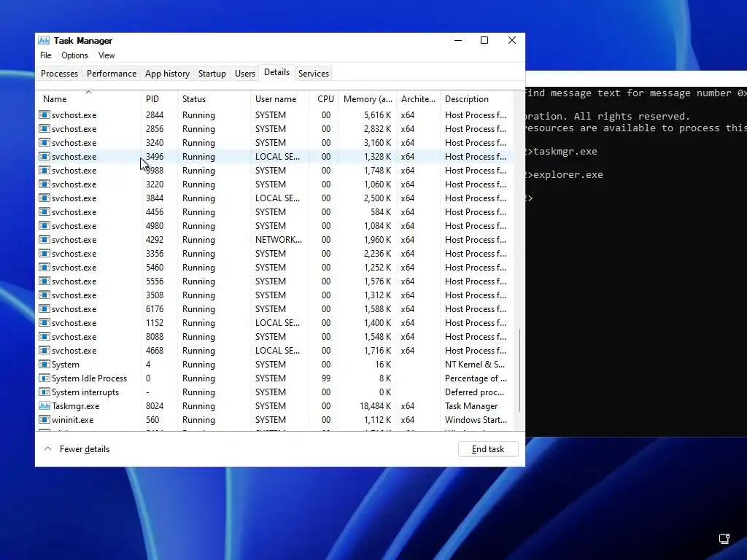Collapse view with Fewer details chevron
Image resolution: width=747 pixels, height=560 pixels.
point(47,448)
